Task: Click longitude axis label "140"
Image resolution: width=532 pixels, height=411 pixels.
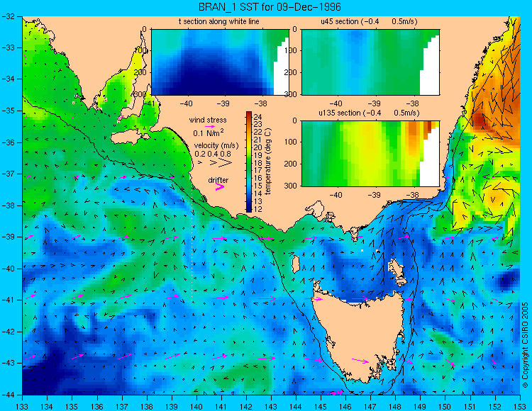Action: (x=196, y=407)
